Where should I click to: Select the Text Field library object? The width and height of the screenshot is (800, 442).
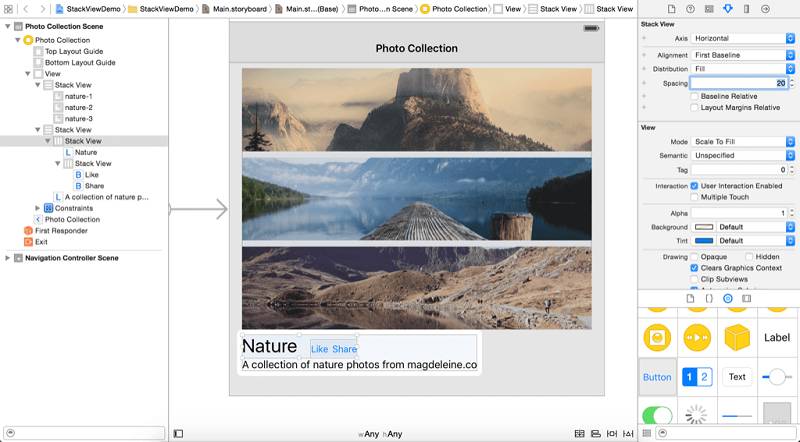point(737,377)
